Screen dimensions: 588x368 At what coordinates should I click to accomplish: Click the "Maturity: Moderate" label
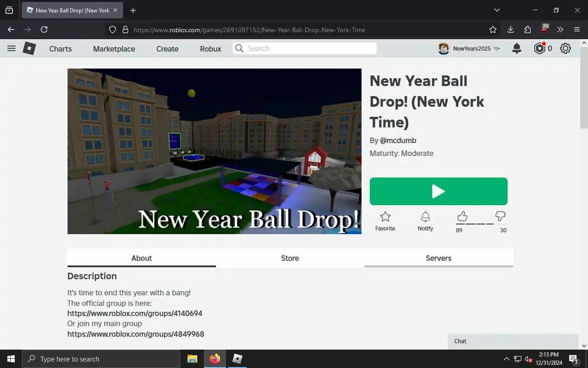point(401,153)
